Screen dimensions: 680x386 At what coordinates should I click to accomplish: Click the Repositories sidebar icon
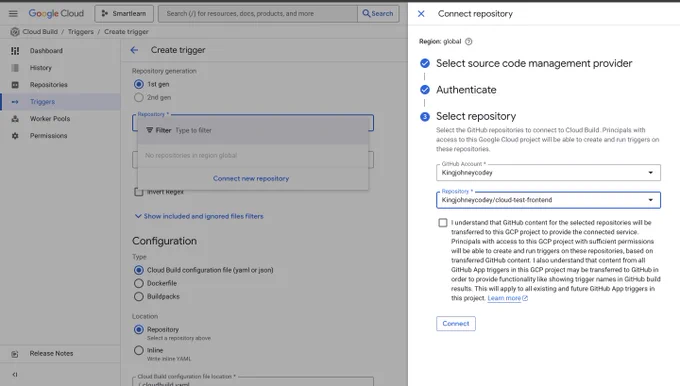coord(15,85)
